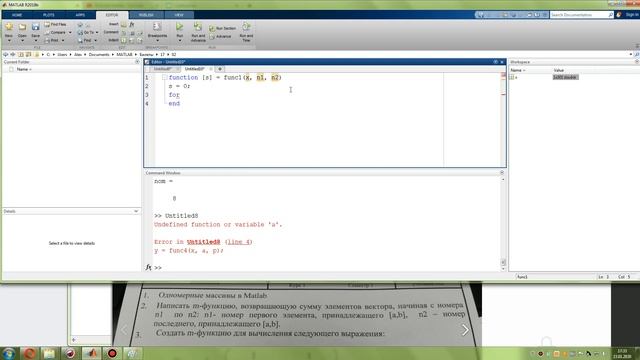Expand the Breakpoints dropdown arrow

pyautogui.click(x=157, y=40)
